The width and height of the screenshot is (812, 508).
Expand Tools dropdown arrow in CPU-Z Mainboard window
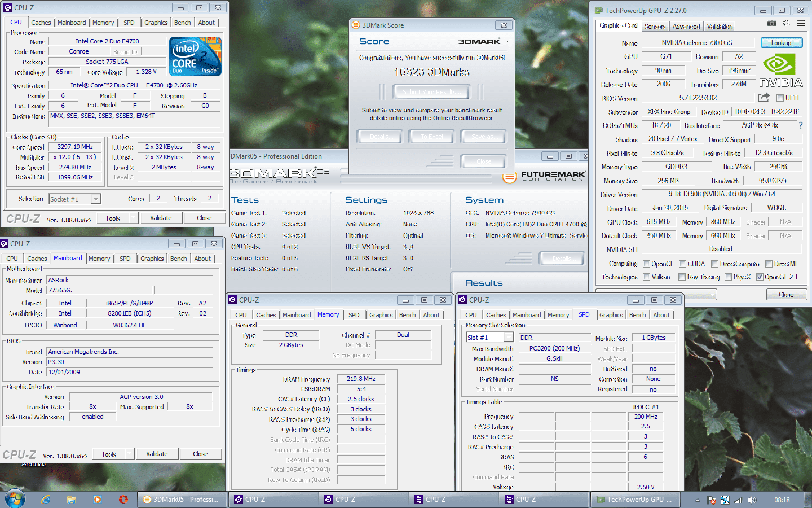coord(129,454)
